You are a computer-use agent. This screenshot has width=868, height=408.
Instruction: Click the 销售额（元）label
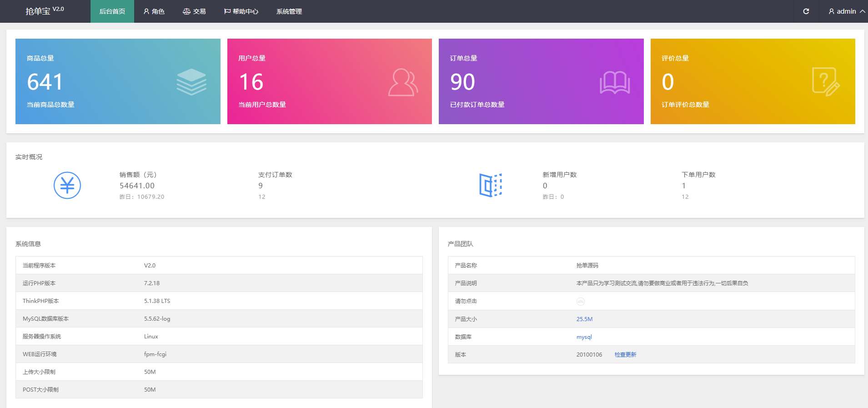click(138, 175)
